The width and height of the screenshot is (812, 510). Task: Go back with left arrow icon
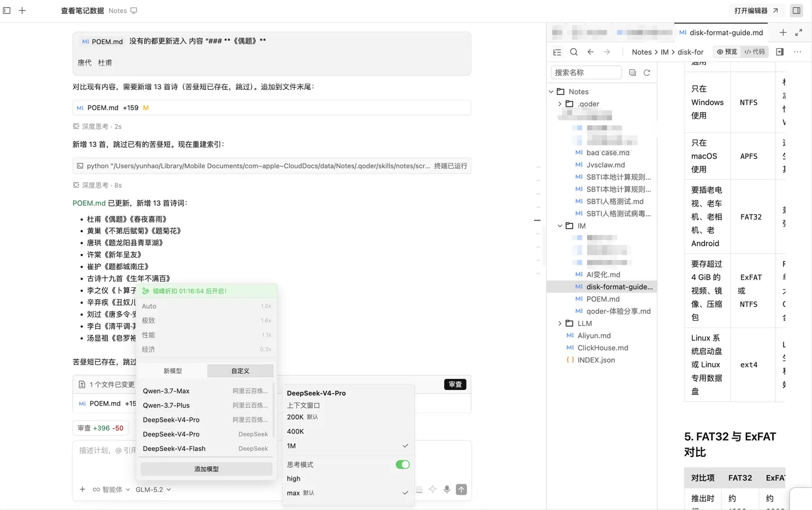[590, 52]
